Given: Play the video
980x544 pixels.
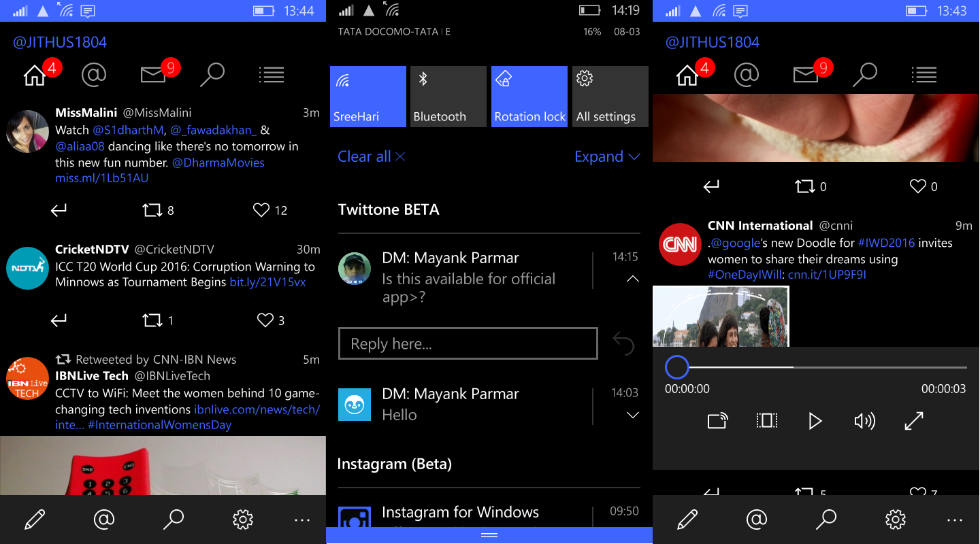Looking at the screenshot, I should coord(815,421).
